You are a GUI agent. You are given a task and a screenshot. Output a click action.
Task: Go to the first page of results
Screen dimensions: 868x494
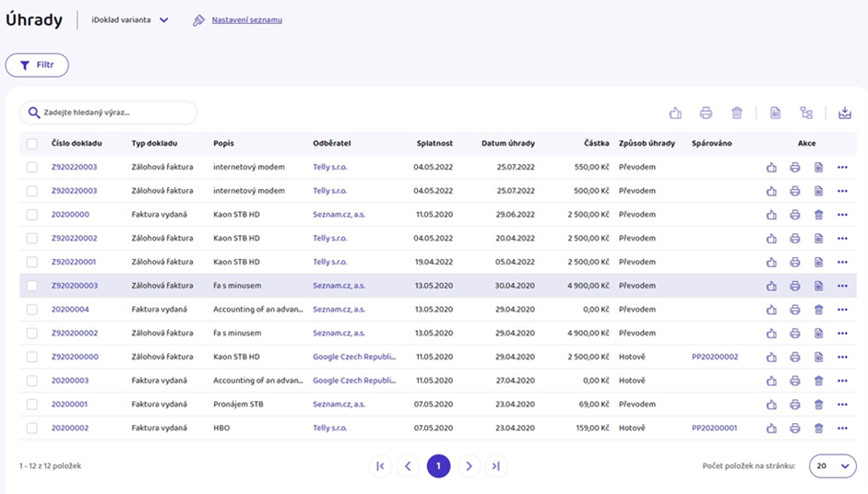click(x=380, y=466)
